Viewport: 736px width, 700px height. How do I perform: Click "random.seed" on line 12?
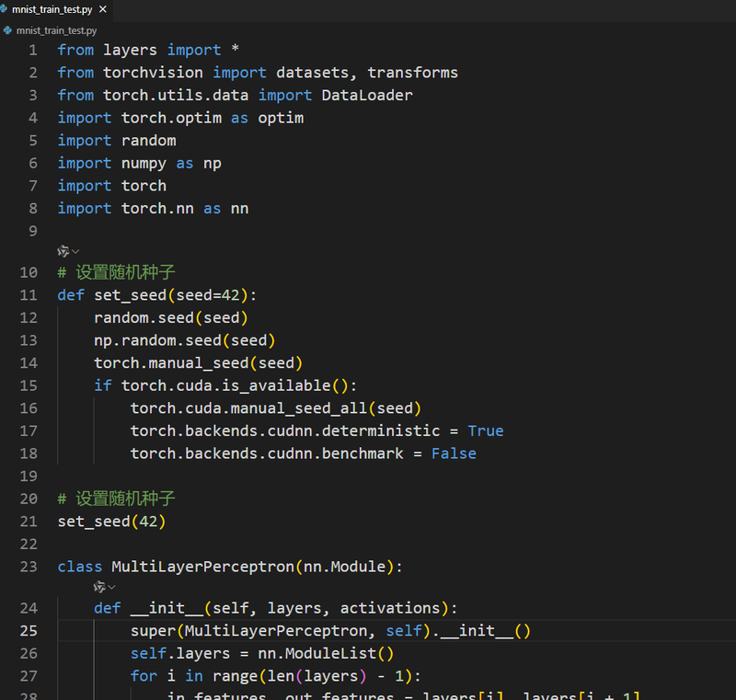[x=144, y=317]
